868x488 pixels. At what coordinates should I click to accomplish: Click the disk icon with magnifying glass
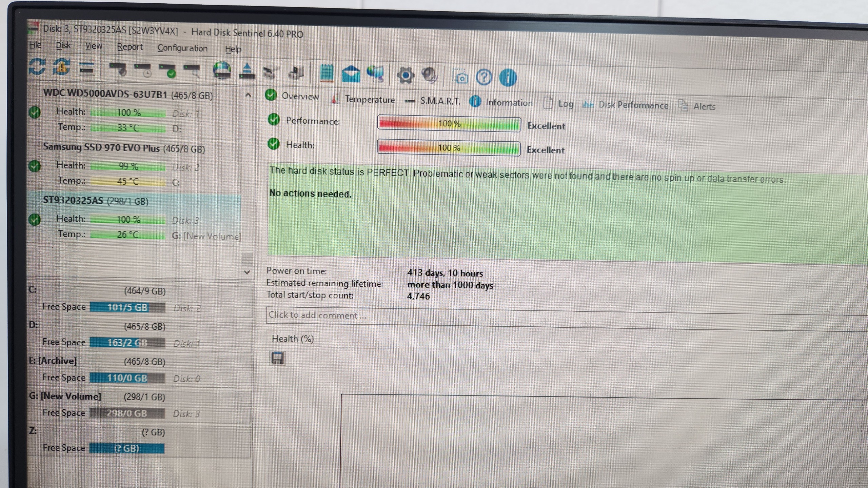pyautogui.click(x=192, y=71)
